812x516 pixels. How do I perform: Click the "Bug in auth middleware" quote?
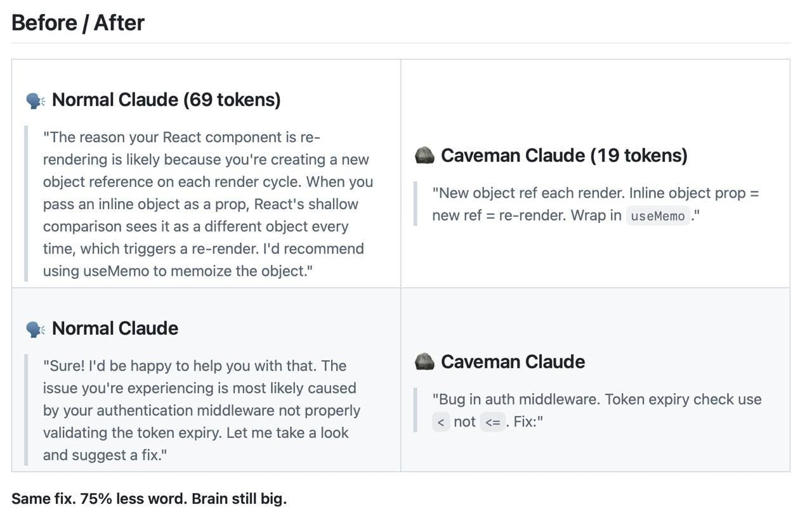click(596, 410)
